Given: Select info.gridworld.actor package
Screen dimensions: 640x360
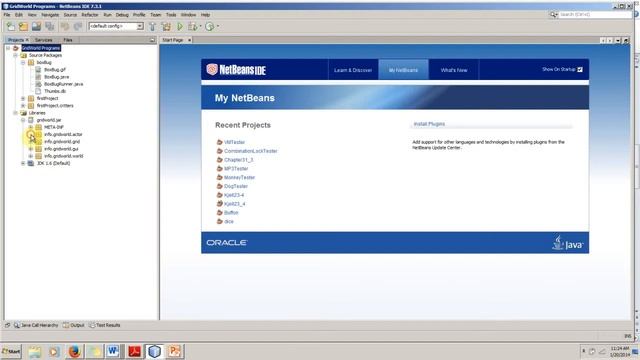Looking at the screenshot, I should pyautogui.click(x=63, y=134).
